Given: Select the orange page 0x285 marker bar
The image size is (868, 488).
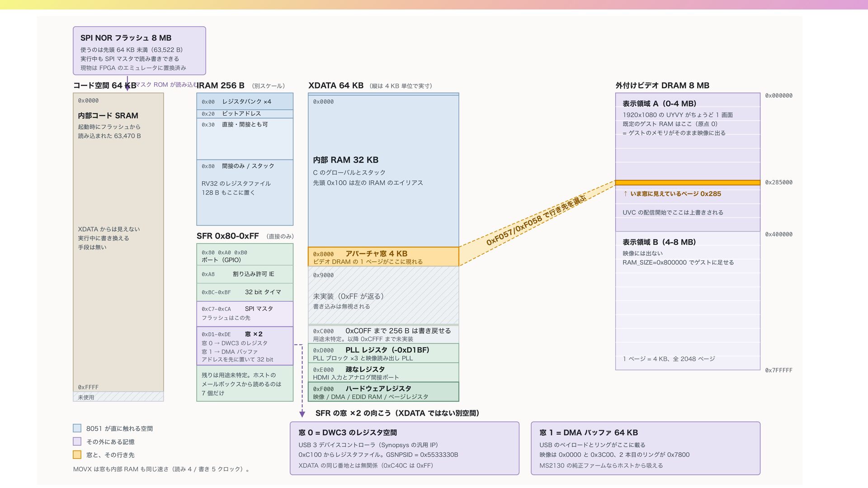Looking at the screenshot, I should tap(688, 183).
